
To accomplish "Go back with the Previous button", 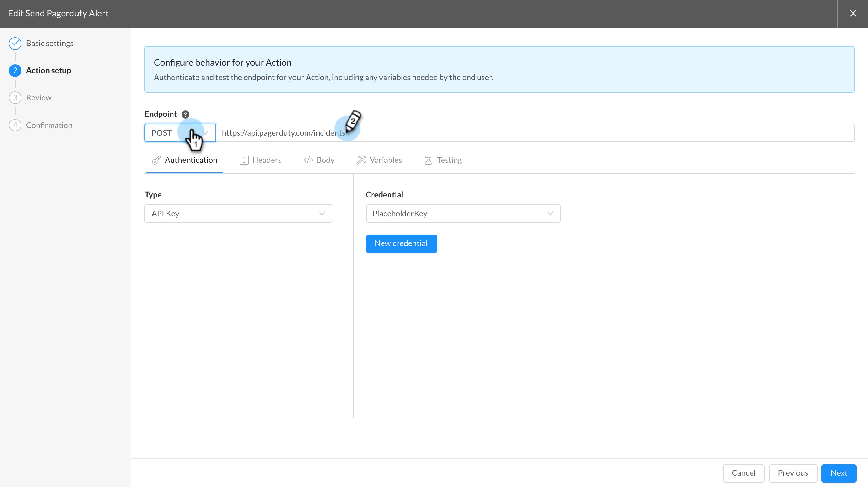I will [x=793, y=473].
